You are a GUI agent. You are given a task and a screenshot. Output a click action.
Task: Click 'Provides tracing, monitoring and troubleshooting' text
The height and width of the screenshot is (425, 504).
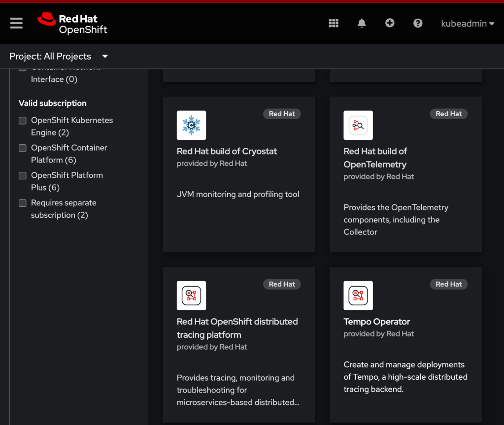[x=238, y=390]
